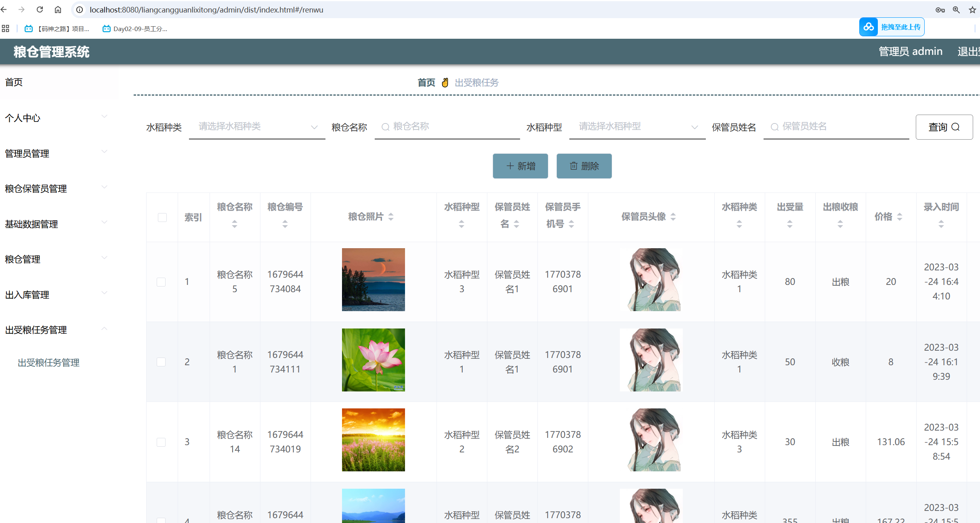Click the 新增 button
980x523 pixels.
pos(520,166)
